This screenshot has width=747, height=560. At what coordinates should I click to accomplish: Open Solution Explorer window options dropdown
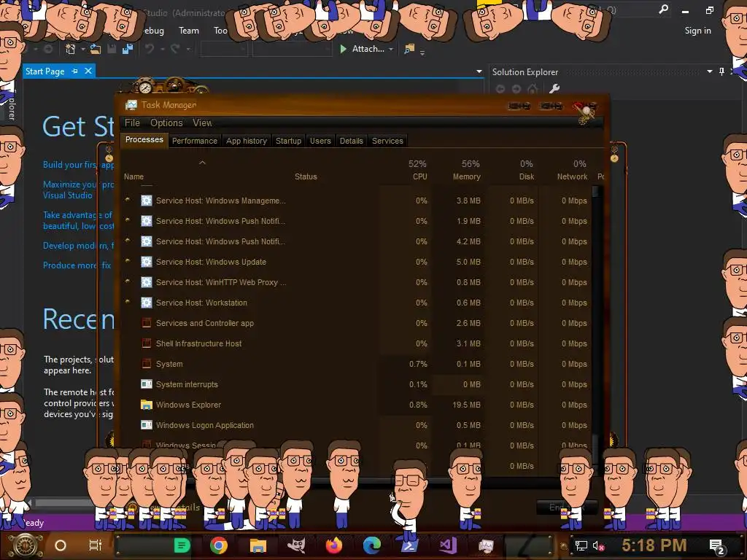710,71
